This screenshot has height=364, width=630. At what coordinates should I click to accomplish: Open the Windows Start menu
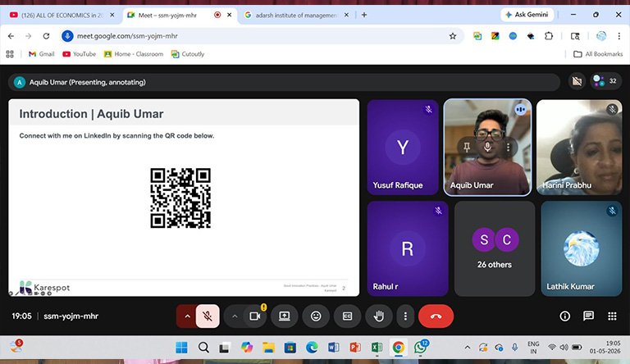tap(181, 348)
